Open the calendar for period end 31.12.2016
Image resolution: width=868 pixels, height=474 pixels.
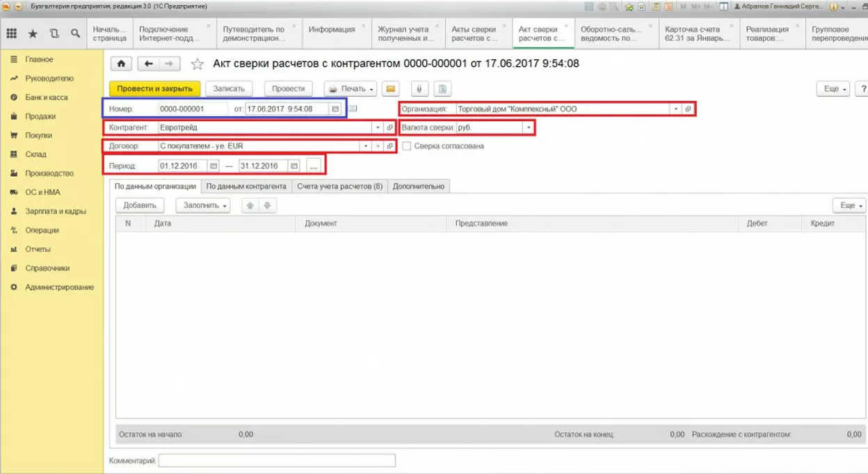(294, 166)
